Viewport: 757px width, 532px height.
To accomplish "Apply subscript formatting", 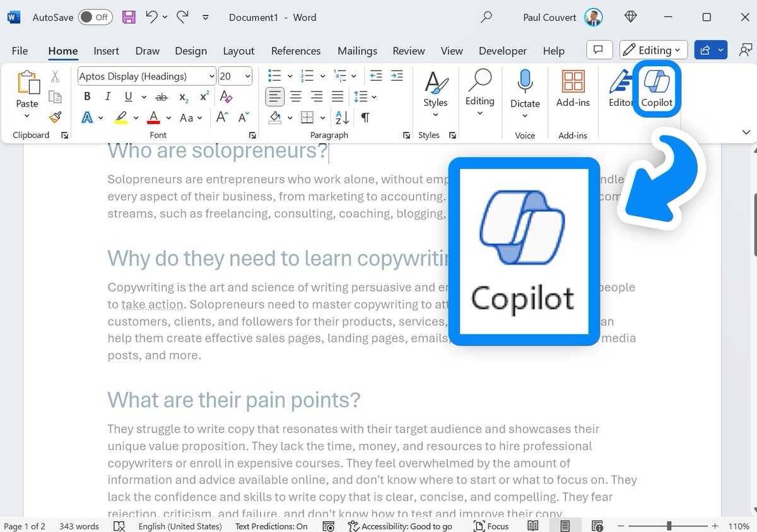I will click(x=182, y=98).
